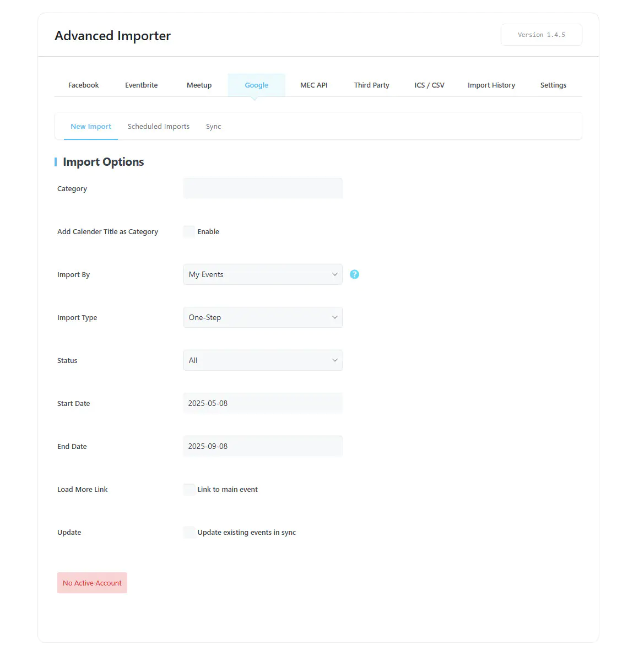
Task: Select Scheduled Imports sub-tab
Action: click(x=159, y=127)
